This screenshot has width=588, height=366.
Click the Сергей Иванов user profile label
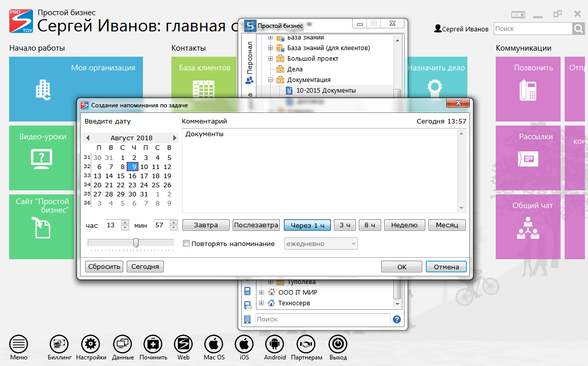[x=461, y=29]
